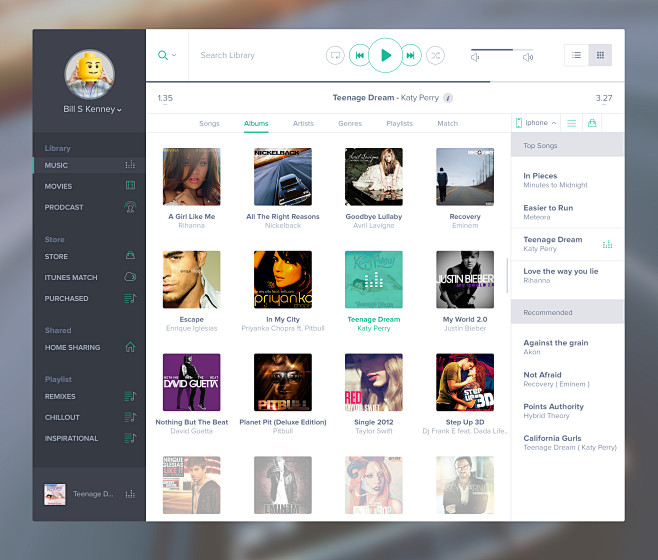Toggle shuffle playback
The image size is (658, 560).
(435, 55)
